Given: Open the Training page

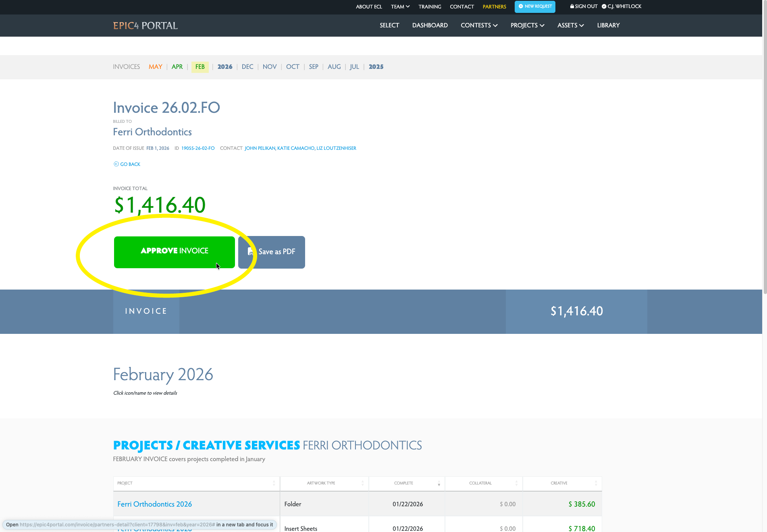Looking at the screenshot, I should point(430,7).
